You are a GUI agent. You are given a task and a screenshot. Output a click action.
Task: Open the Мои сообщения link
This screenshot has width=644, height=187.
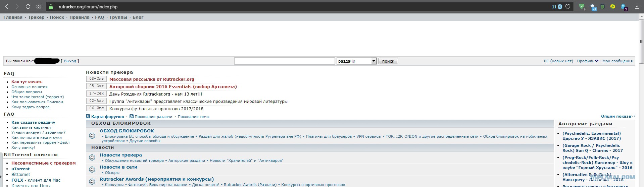click(x=617, y=61)
